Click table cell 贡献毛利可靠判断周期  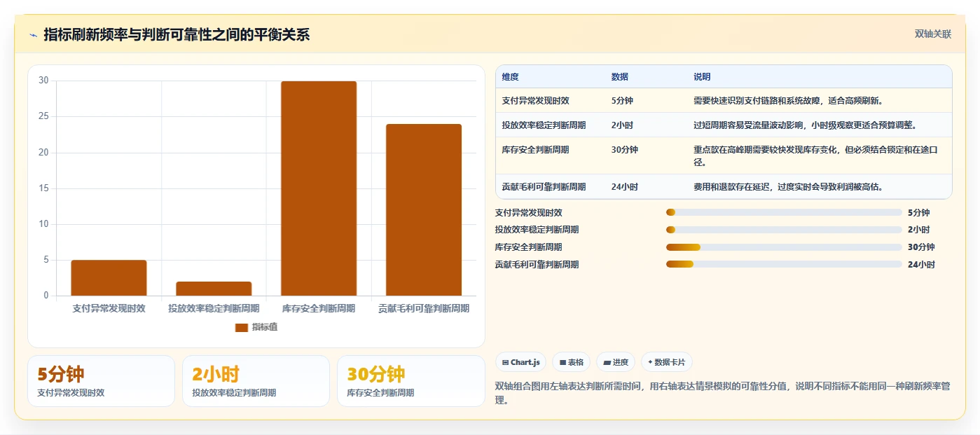click(x=544, y=186)
